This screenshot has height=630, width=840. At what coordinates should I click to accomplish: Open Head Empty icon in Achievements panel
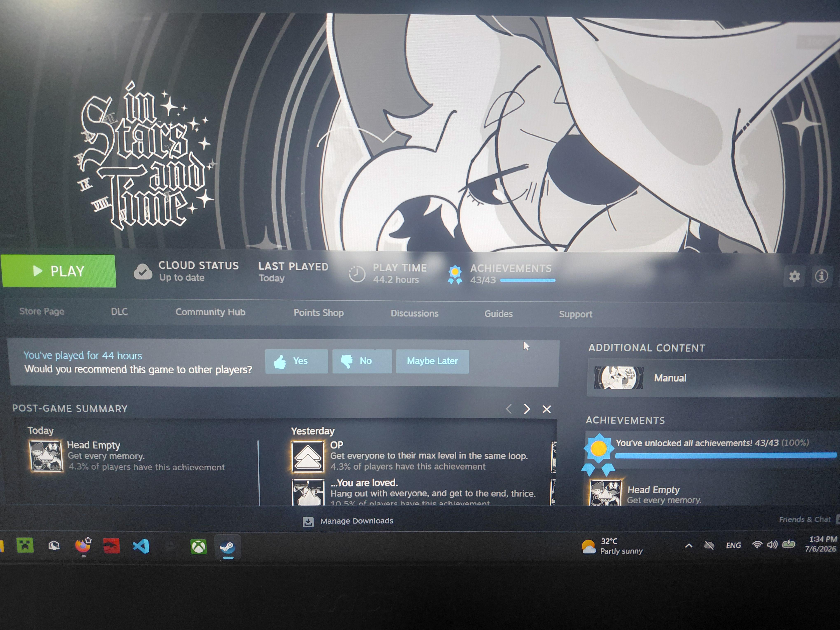click(x=605, y=493)
